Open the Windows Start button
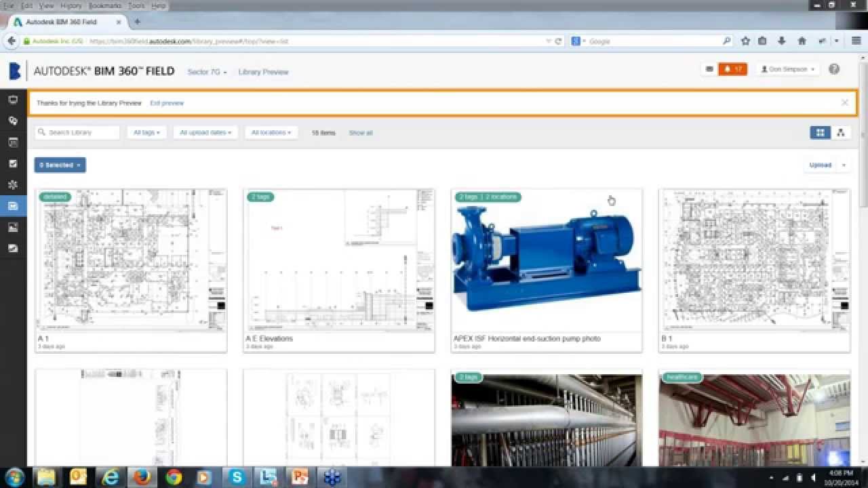 coord(14,477)
